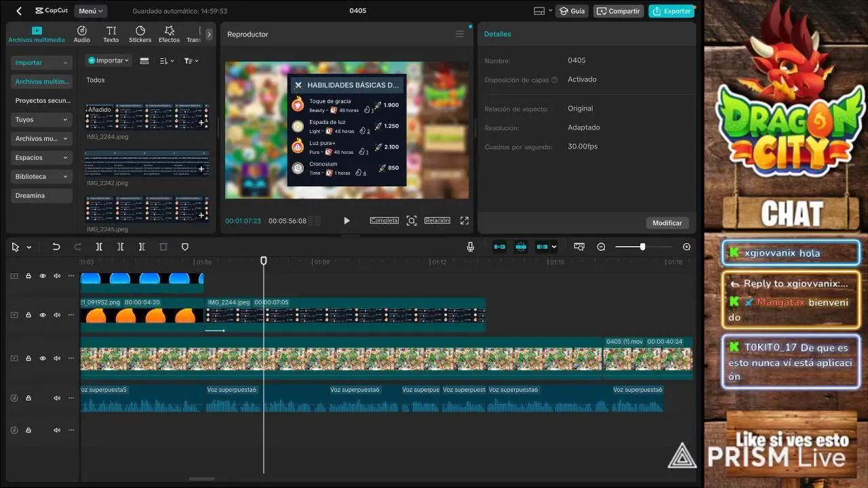868x488 pixels.
Task: Open the Reproductor hamburger menu
Action: pyautogui.click(x=460, y=34)
